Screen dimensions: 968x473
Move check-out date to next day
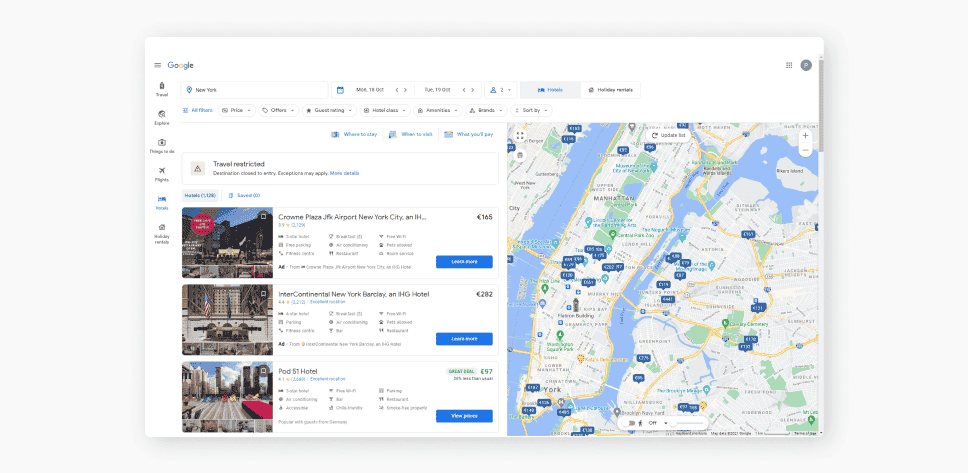473,90
